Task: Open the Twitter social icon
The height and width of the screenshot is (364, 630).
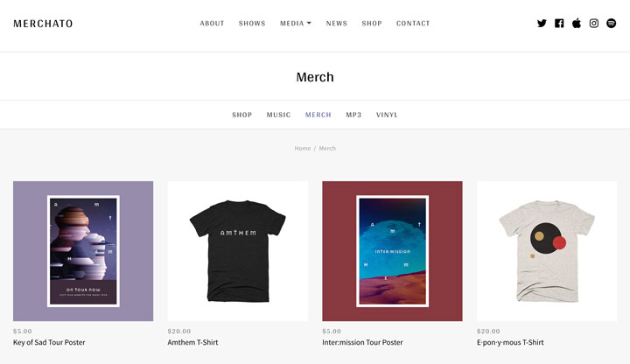Action: (x=542, y=24)
